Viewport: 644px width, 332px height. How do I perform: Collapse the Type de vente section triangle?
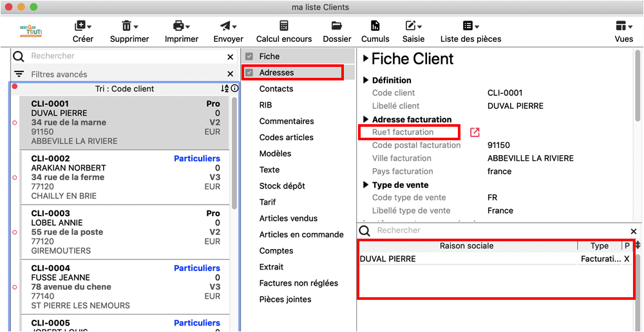coord(366,185)
